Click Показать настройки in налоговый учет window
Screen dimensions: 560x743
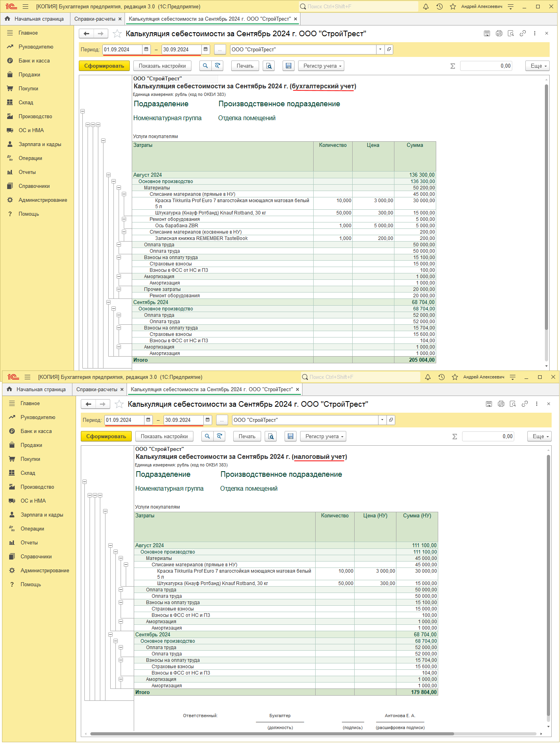click(x=164, y=436)
